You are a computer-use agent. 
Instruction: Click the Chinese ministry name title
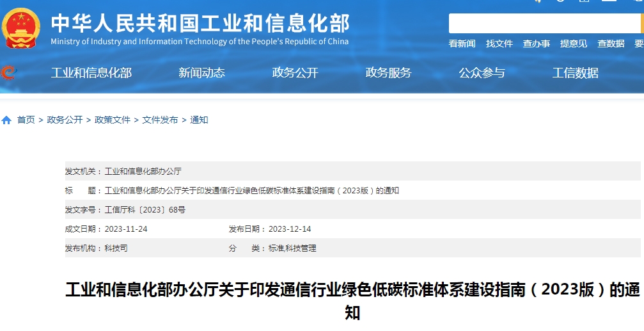point(200,23)
